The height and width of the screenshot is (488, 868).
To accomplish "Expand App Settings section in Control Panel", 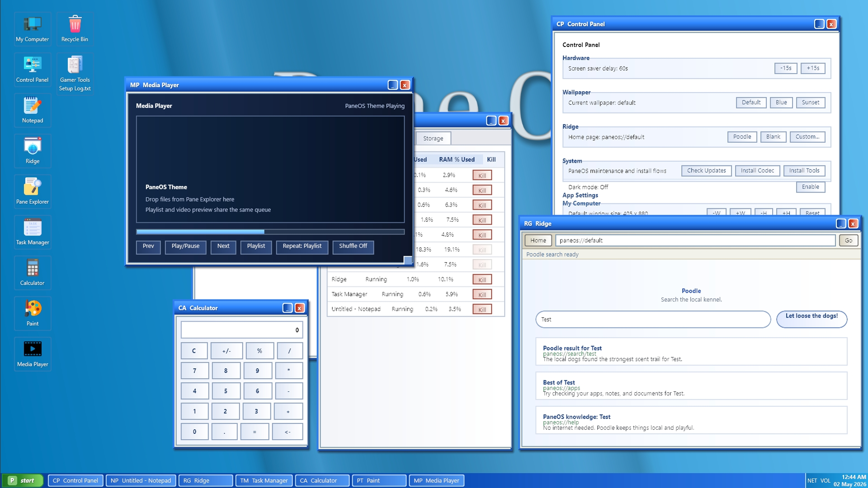I will (580, 195).
